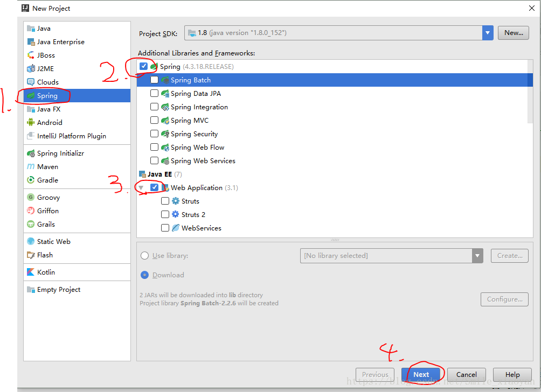Screen dimensions: 541x392
Task: Click the Previous button
Action: click(375, 374)
